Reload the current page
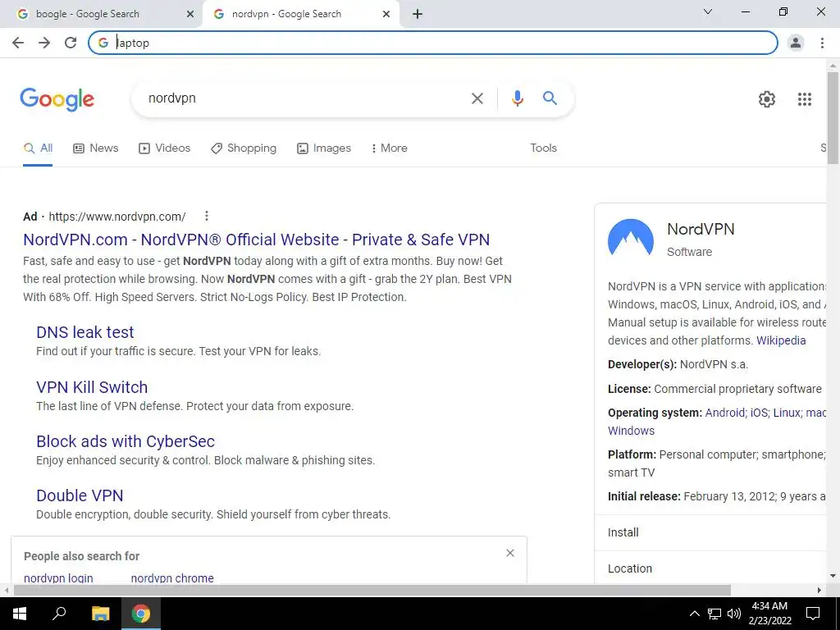 (71, 43)
